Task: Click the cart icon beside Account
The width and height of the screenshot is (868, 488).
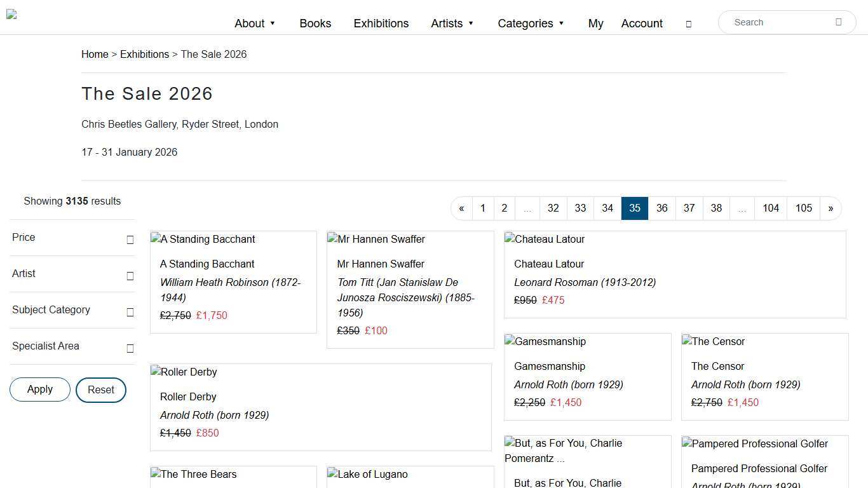Action: click(x=688, y=24)
